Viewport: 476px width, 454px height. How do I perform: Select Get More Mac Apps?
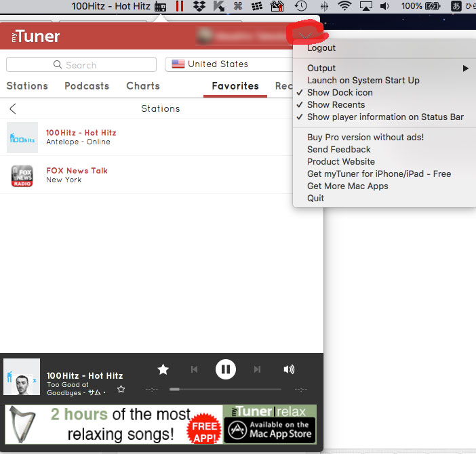384,186
